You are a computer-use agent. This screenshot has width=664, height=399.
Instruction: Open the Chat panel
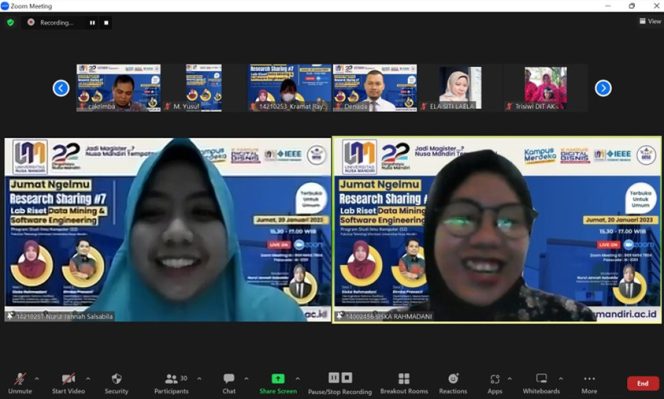coord(229,383)
